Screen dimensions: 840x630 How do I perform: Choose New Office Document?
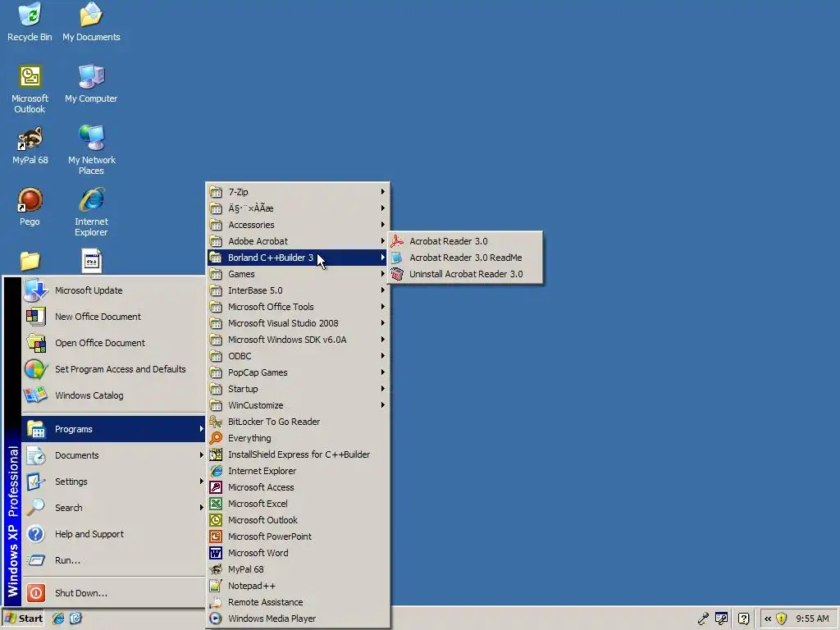[113, 317]
